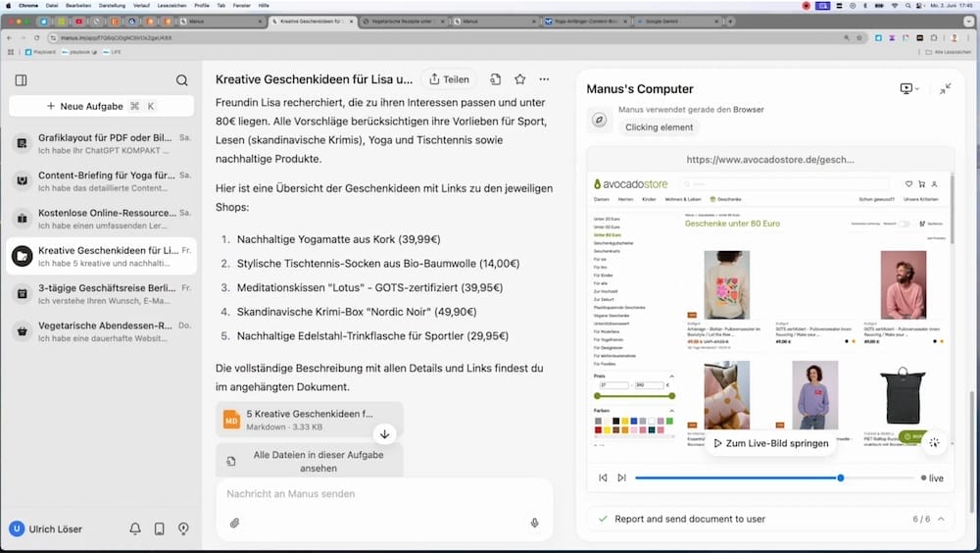The height and width of the screenshot is (553, 980).
Task: Jump to the live indicator
Action: click(932, 478)
